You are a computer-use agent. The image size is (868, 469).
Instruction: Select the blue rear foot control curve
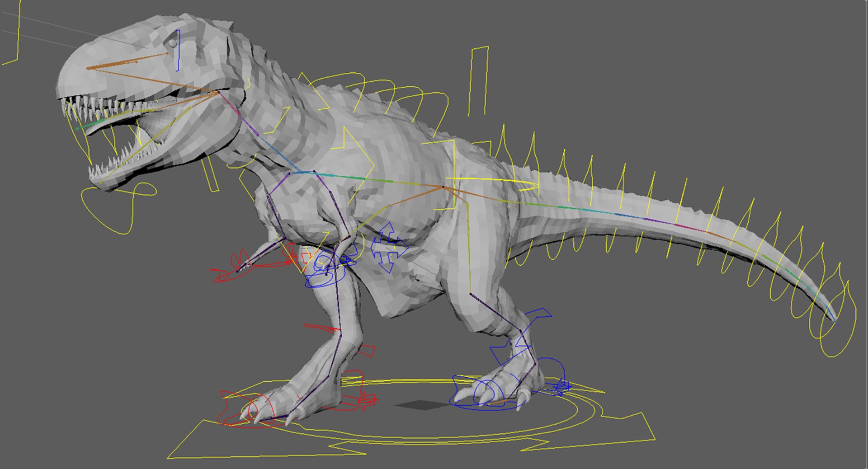pyautogui.click(x=488, y=393)
